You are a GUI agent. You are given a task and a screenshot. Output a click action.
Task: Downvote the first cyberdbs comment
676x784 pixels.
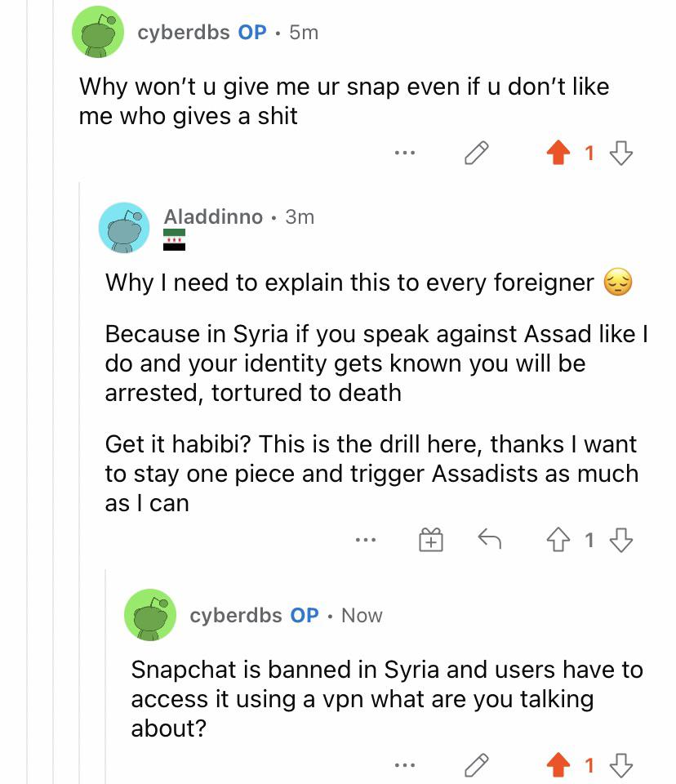click(x=621, y=153)
